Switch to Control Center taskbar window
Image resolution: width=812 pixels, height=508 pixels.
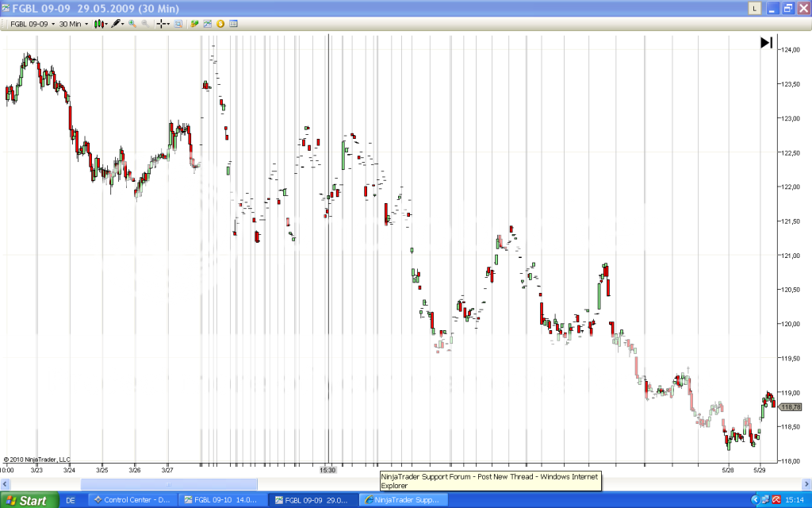132,500
